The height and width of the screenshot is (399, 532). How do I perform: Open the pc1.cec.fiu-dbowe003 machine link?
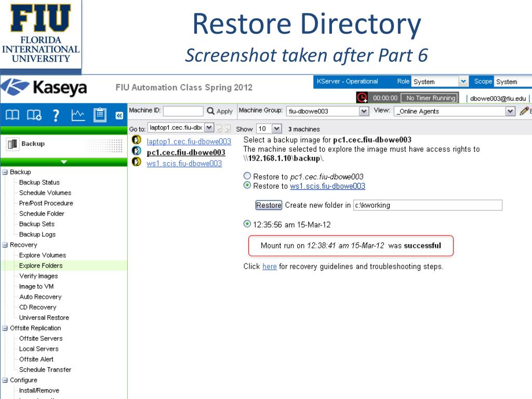point(186,153)
